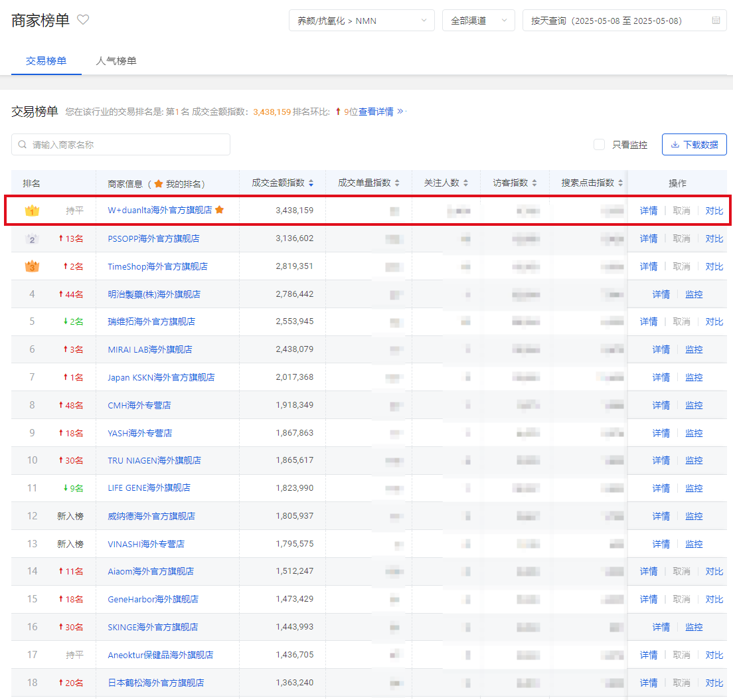The width and height of the screenshot is (733, 700).
Task: Click 监控 for CMH海外专营店
Action: click(x=694, y=405)
